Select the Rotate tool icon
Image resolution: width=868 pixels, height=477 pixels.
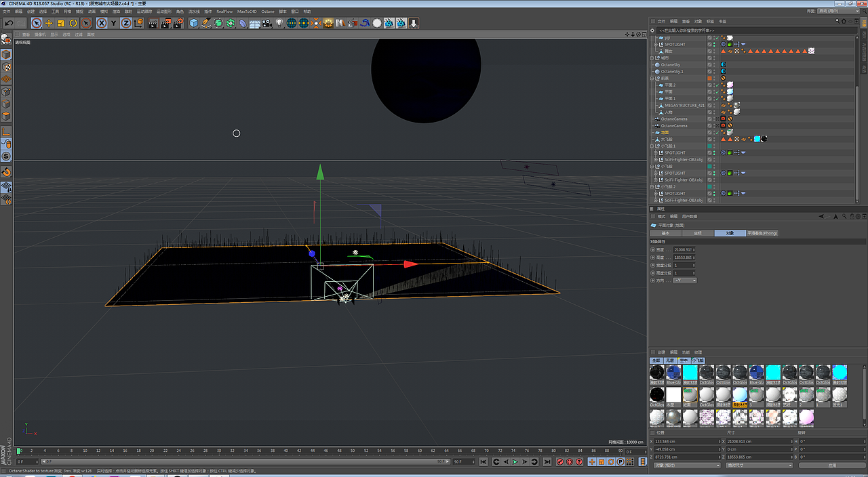click(73, 23)
